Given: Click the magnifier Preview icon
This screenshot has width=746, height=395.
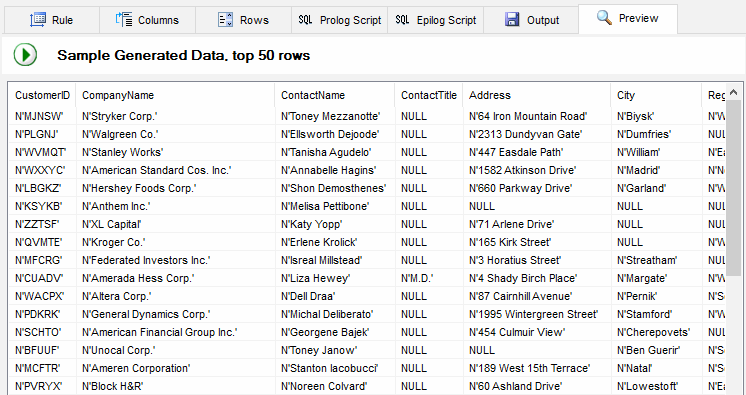Looking at the screenshot, I should 604,18.
